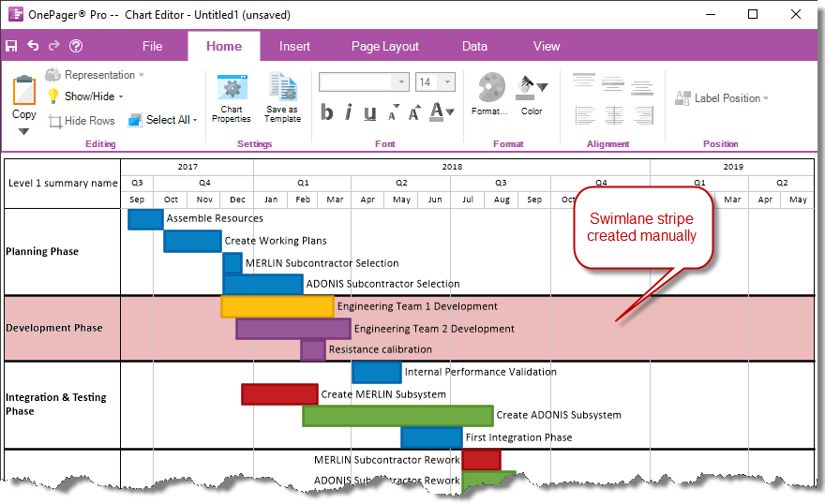The image size is (825, 504).
Task: Select the Assemble Resources task bar
Action: point(145,219)
